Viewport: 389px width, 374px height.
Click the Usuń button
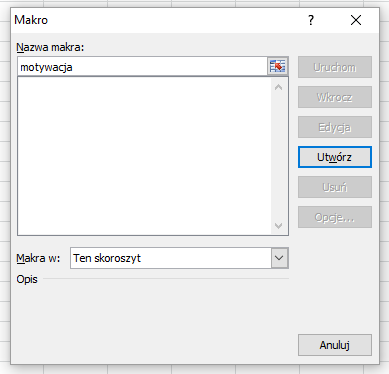tap(335, 187)
